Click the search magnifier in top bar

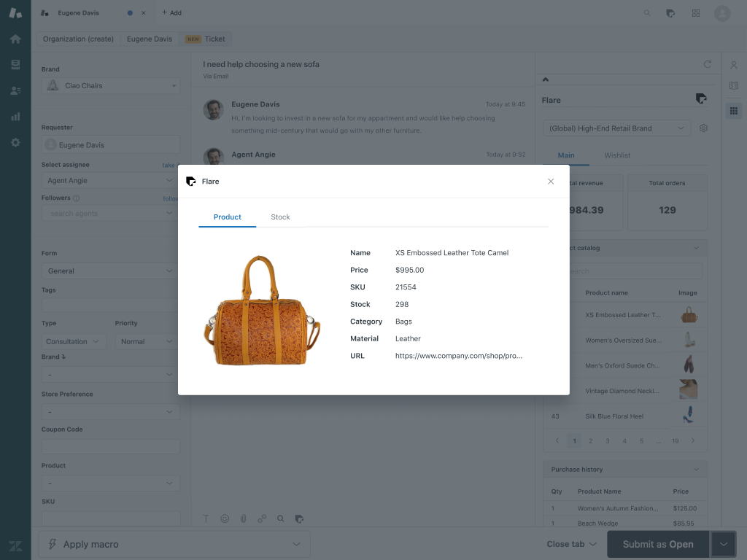647,13
